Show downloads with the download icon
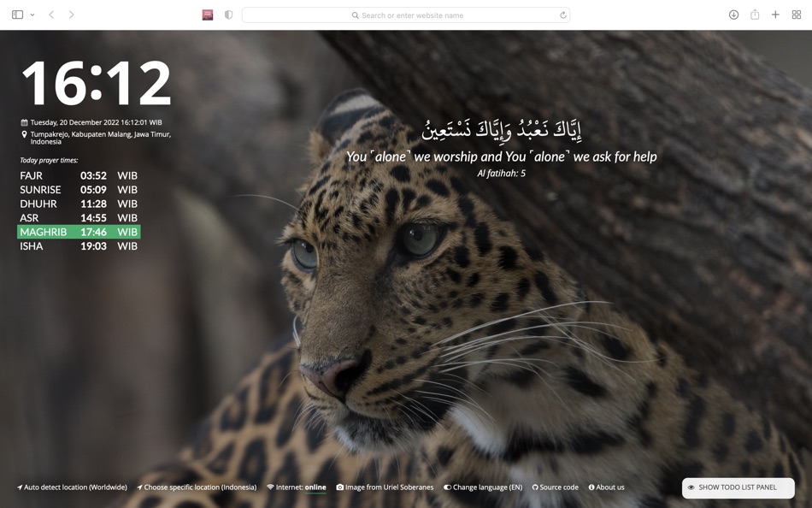The width and height of the screenshot is (812, 508). coord(733,15)
